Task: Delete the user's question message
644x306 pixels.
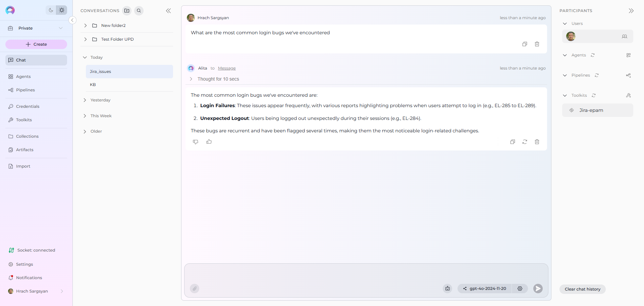Action: tap(537, 44)
